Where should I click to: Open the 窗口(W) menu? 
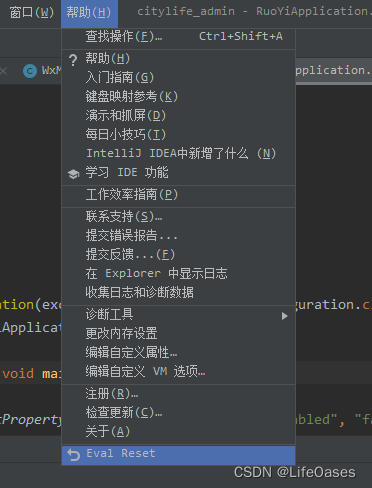[x=31, y=13]
